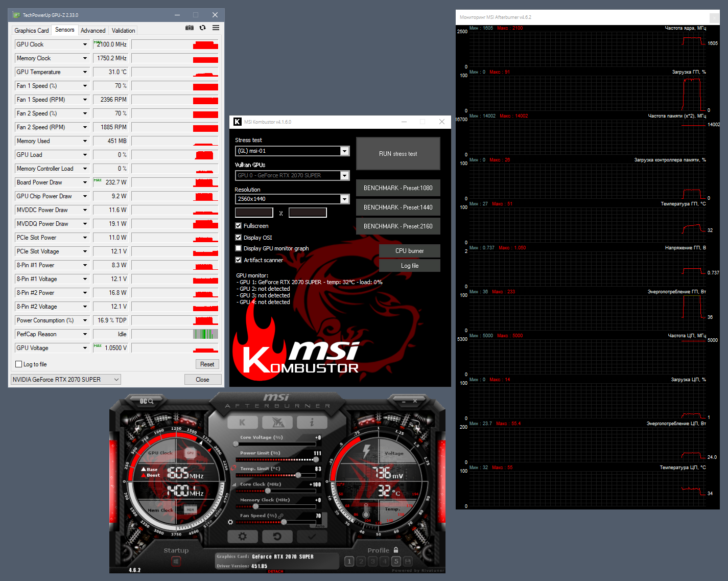Click the custom resolution height field

tap(308, 213)
